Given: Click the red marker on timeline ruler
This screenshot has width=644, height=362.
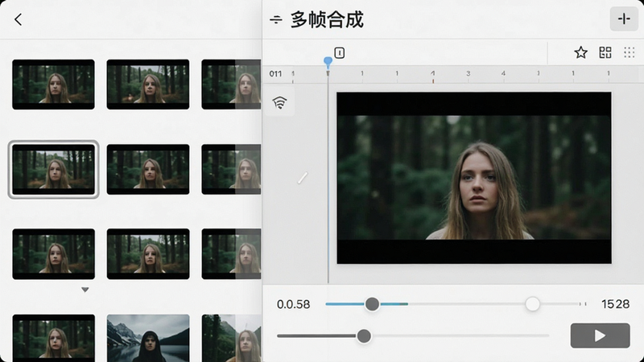Looking at the screenshot, I should coord(433,81).
